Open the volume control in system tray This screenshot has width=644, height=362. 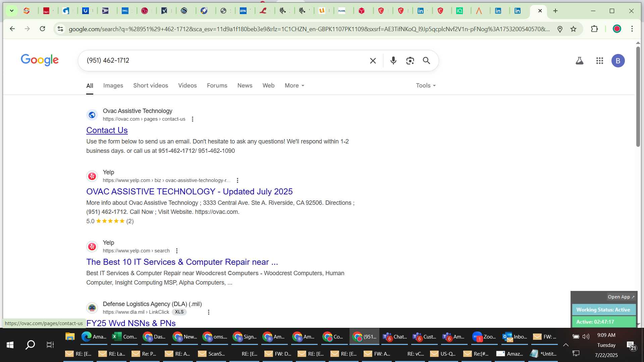click(x=586, y=337)
